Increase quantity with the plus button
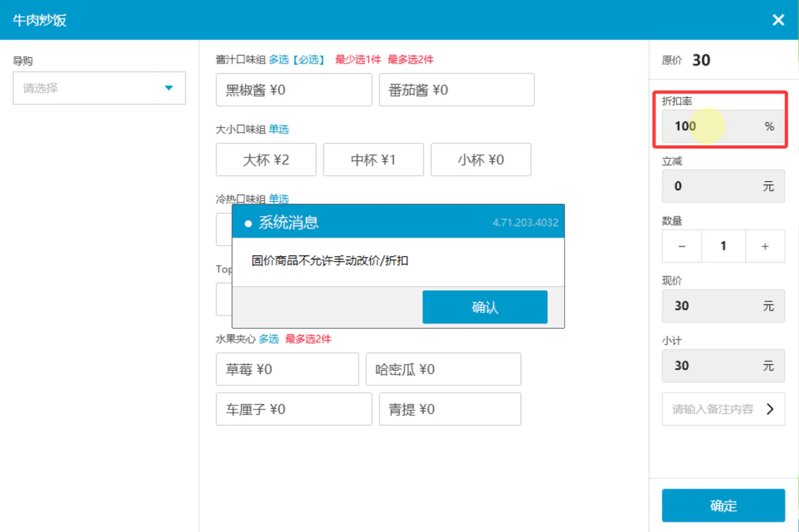Viewport: 799px width, 532px height. [x=765, y=246]
